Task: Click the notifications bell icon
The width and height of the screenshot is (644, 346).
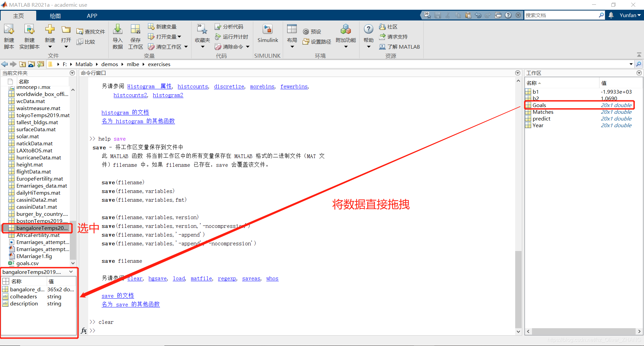Action: click(x=611, y=15)
